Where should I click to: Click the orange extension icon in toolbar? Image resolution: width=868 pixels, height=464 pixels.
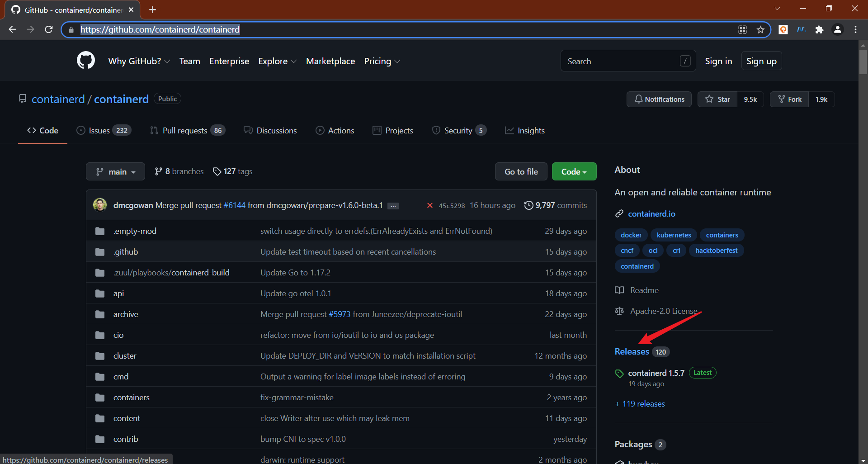[x=783, y=29]
